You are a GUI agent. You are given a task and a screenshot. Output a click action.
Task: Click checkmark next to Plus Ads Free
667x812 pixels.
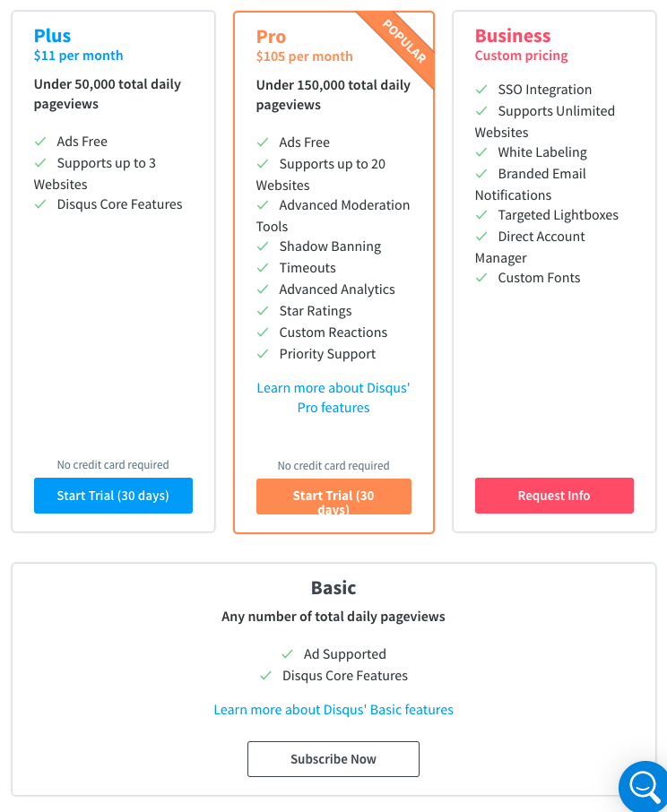40,142
